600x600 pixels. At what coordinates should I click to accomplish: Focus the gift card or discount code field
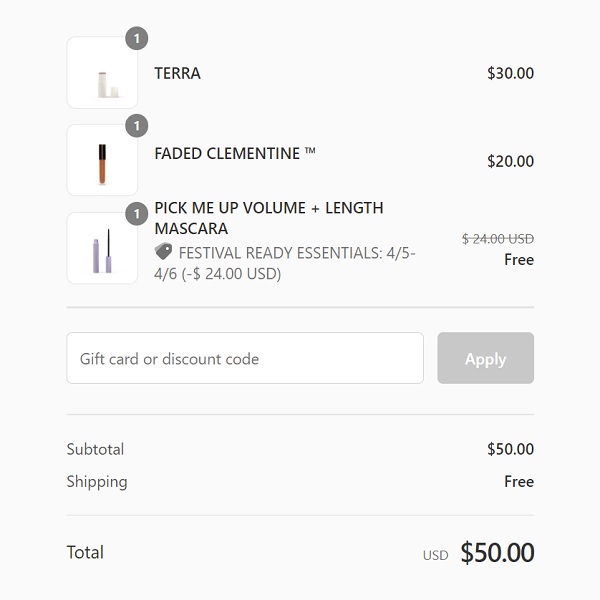point(245,358)
